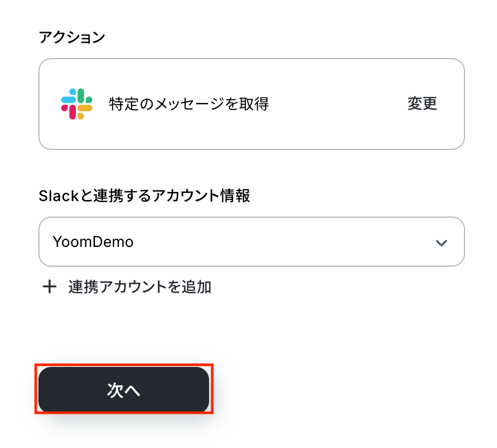The image size is (497, 448).
Task: Click the 連携アカウントを追加 link
Action: tap(140, 287)
